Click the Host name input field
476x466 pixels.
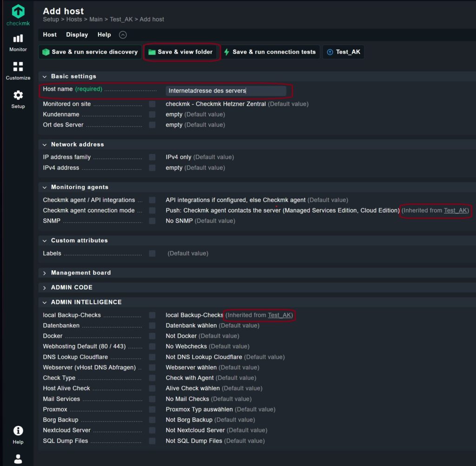(x=226, y=91)
